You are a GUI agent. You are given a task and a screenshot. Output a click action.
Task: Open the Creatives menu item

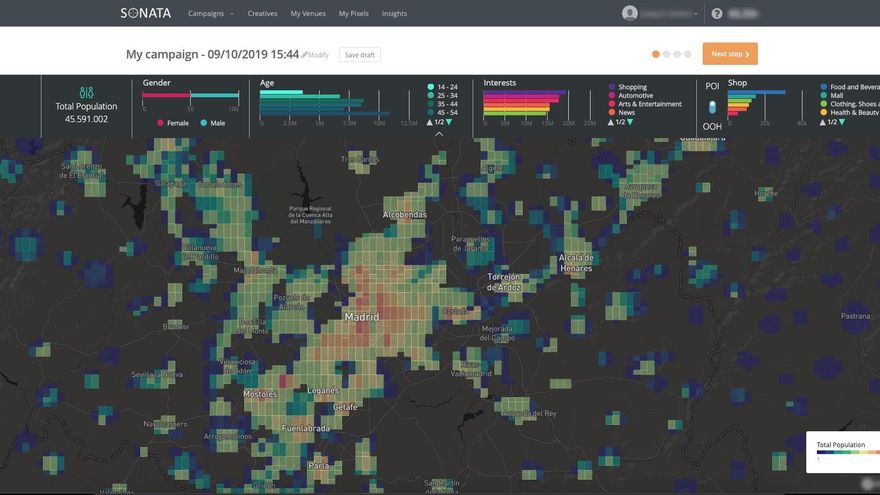coord(262,14)
